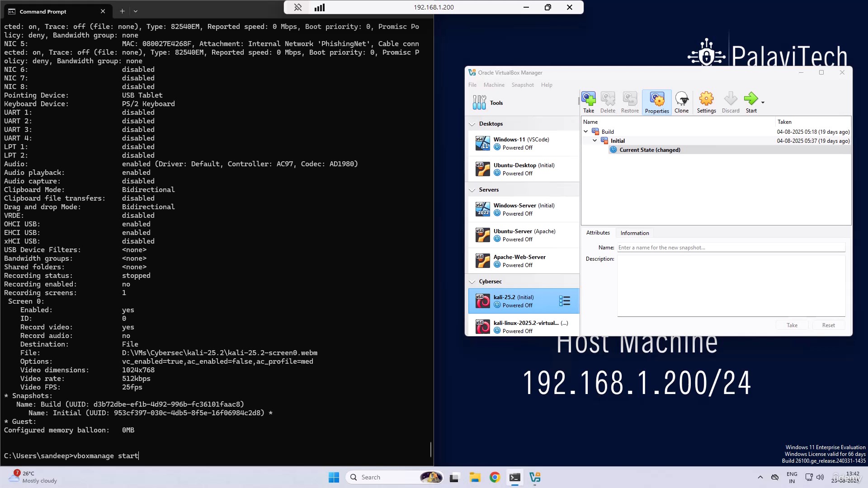Open Google Chrome from the taskbar
The image size is (868, 488).
pyautogui.click(x=495, y=477)
